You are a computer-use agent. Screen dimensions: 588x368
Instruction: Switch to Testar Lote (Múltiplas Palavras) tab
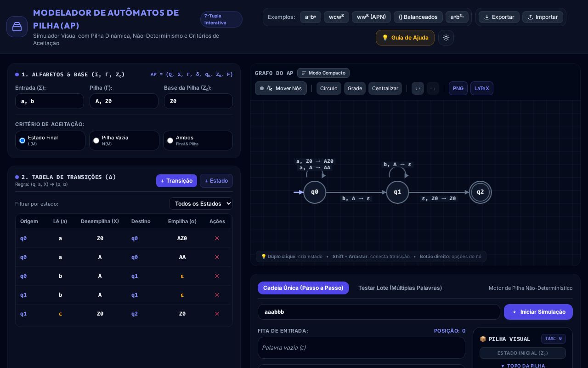pos(400,288)
